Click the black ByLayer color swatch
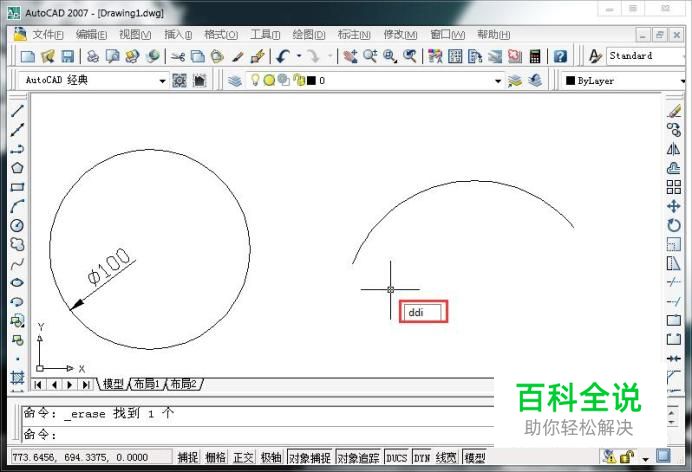 (570, 80)
